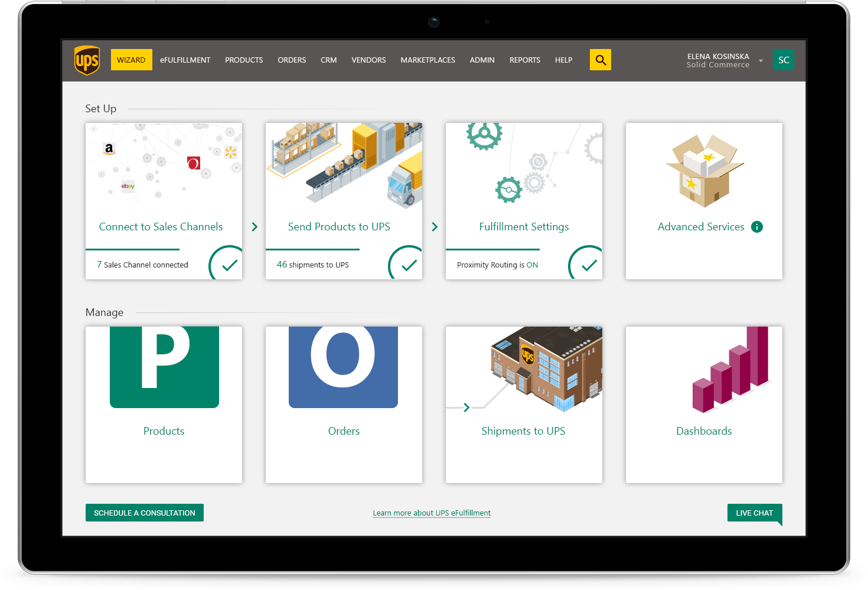Click the UPS shield logo
868x590 pixels.
point(87,60)
